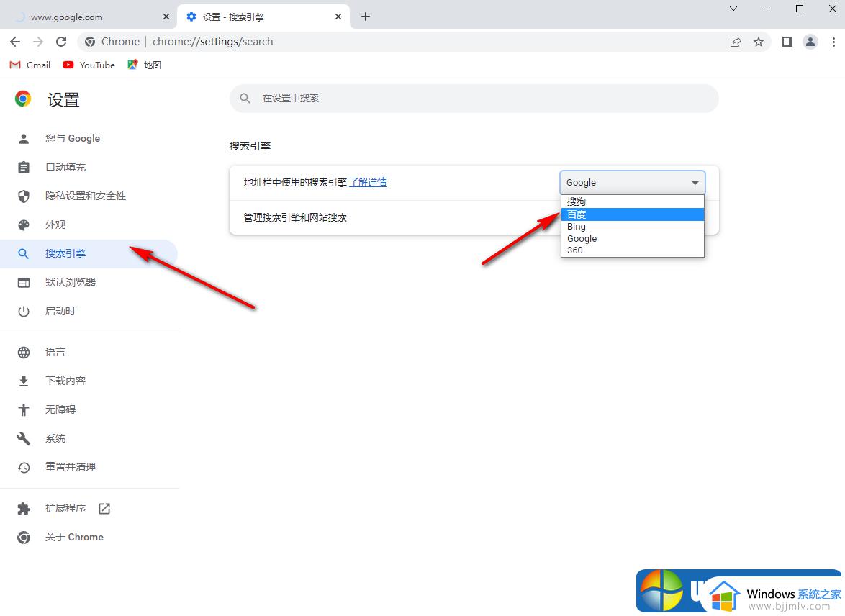Click the 下载内容 download icon
This screenshot has height=616, width=845.
pyautogui.click(x=24, y=381)
